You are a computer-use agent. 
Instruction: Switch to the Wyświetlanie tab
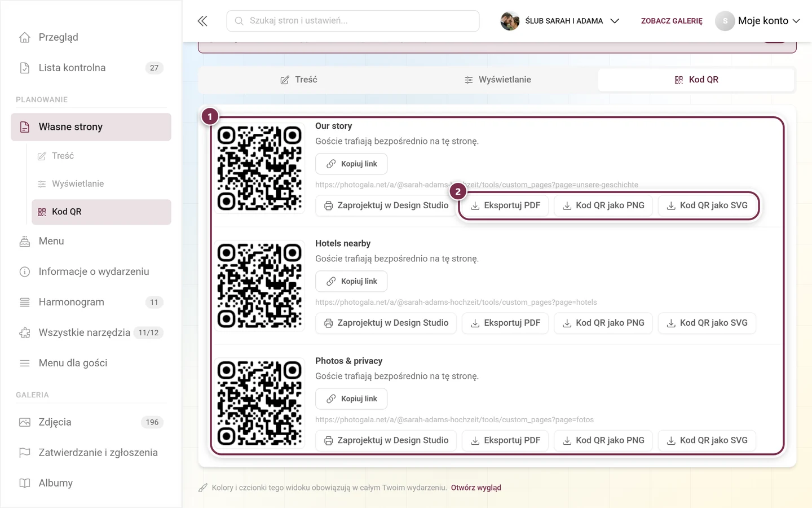(x=498, y=80)
